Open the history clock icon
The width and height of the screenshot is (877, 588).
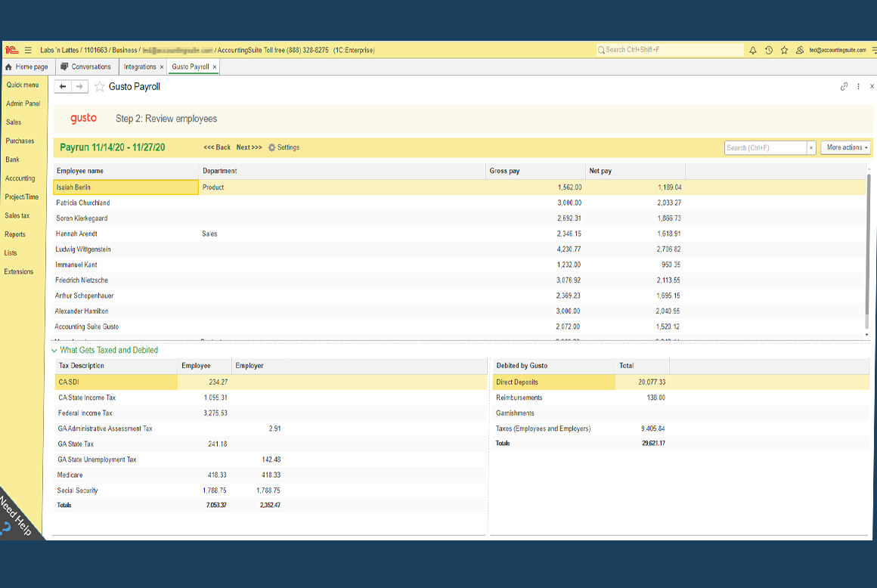(x=769, y=51)
